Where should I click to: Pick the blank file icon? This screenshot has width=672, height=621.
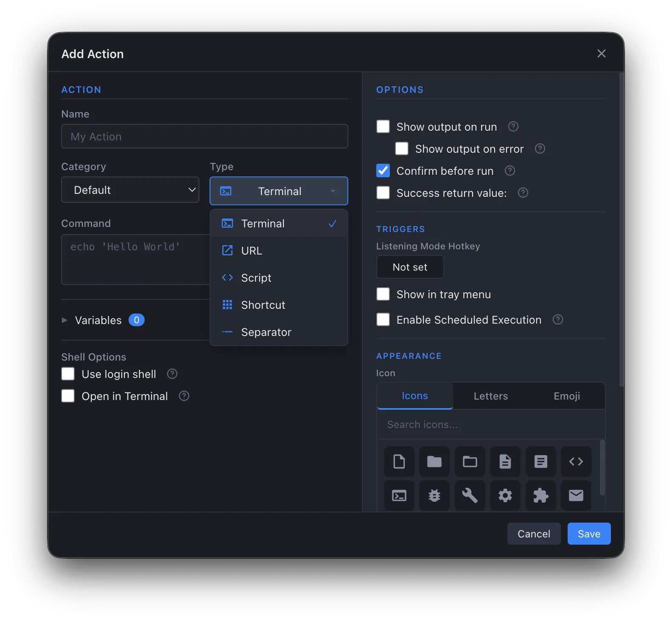tap(399, 462)
